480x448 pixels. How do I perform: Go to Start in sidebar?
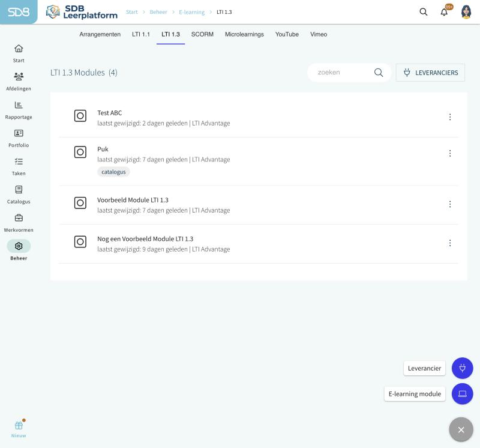click(19, 53)
